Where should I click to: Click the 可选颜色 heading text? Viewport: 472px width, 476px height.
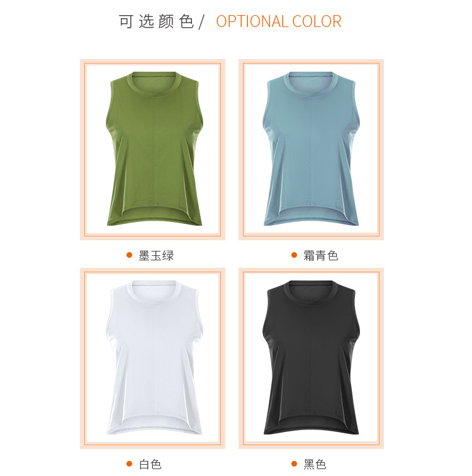click(x=156, y=21)
